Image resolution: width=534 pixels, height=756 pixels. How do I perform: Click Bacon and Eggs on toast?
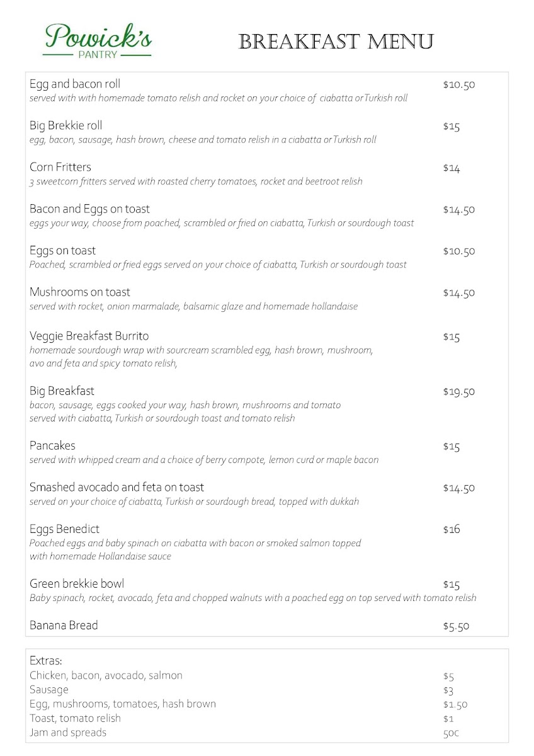click(x=89, y=209)
